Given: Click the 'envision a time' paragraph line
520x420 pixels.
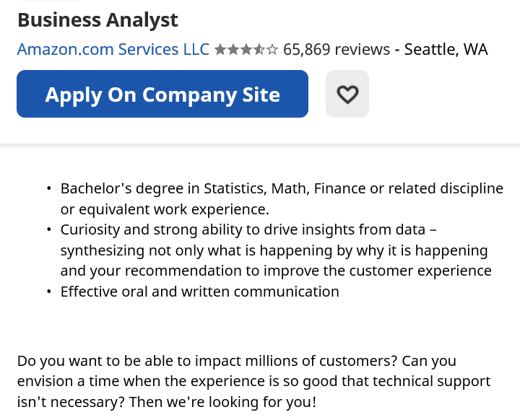Looking at the screenshot, I should (253, 381).
